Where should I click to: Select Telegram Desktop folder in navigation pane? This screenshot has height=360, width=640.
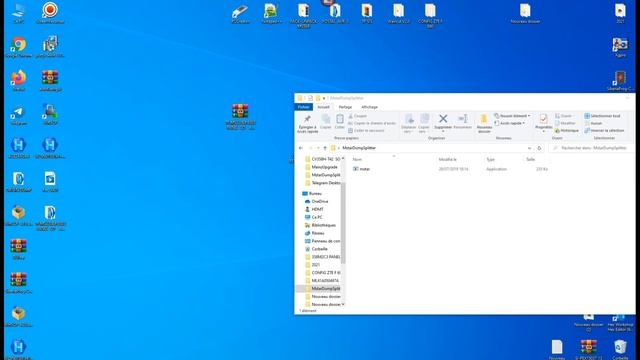click(322, 183)
